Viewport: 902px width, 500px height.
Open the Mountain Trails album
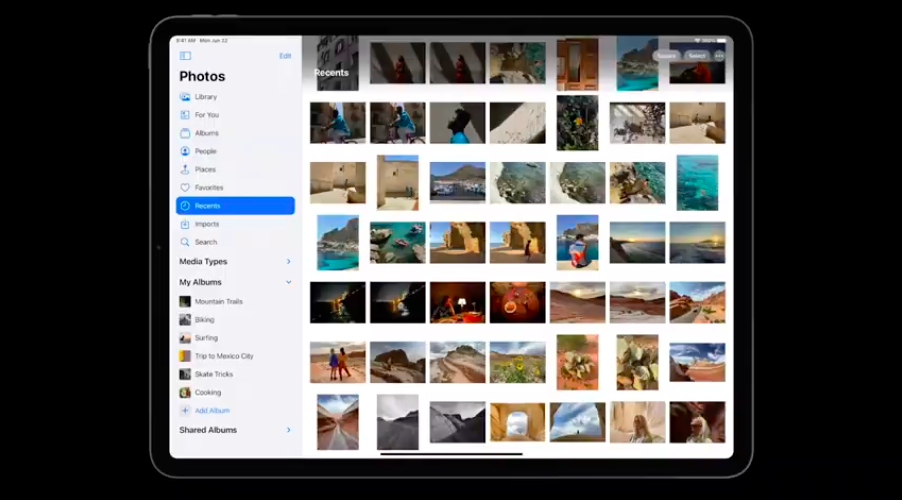[218, 302]
